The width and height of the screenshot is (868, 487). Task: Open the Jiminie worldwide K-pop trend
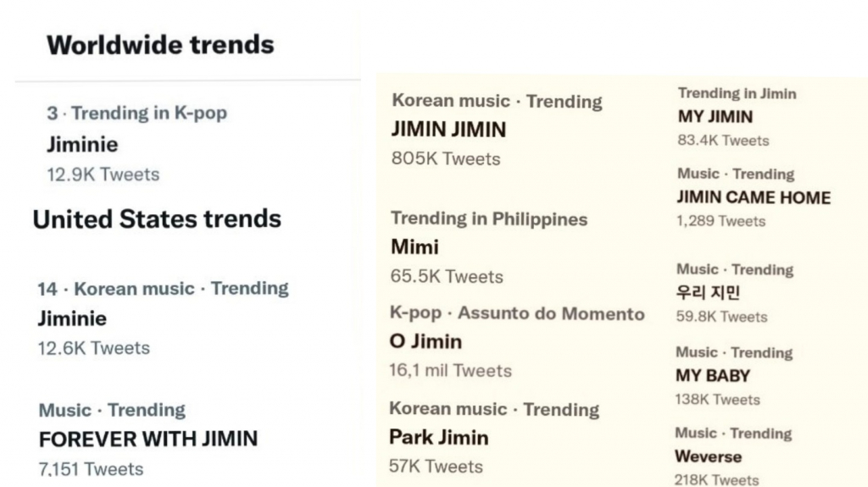(137, 144)
